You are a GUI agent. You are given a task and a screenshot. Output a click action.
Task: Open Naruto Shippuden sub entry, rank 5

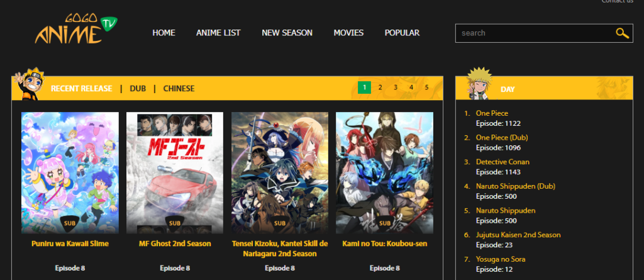(x=506, y=211)
